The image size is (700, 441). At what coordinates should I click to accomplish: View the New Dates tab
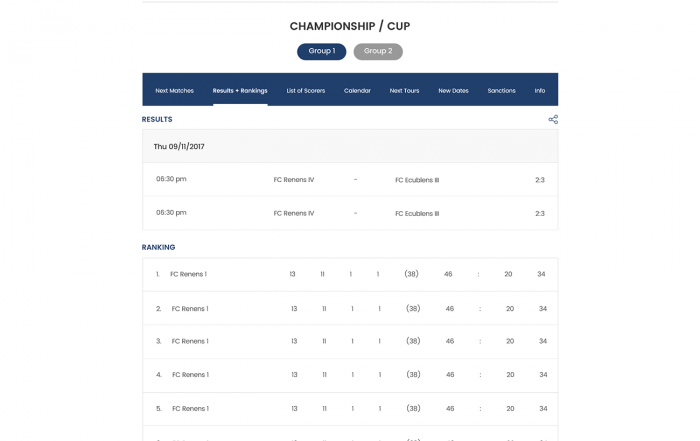pos(454,91)
